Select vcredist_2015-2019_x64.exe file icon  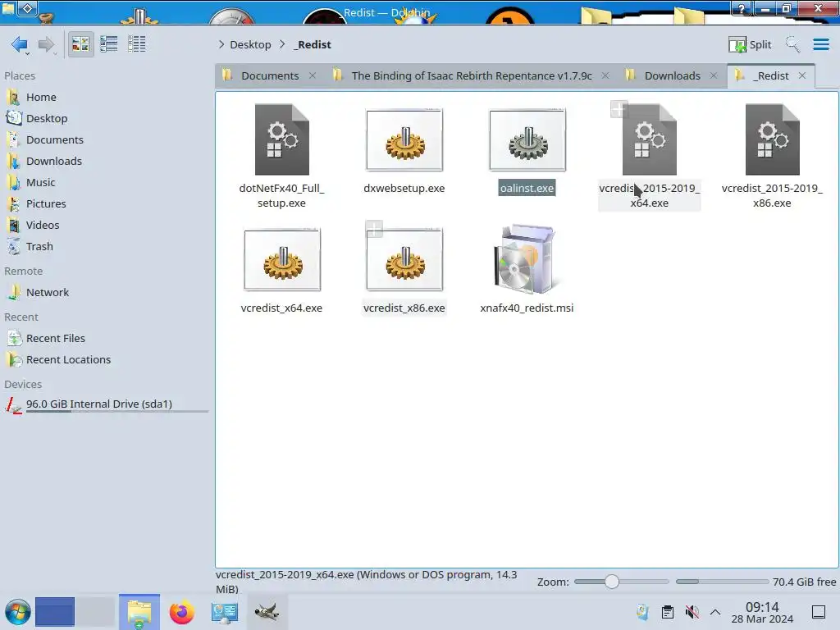pos(650,139)
